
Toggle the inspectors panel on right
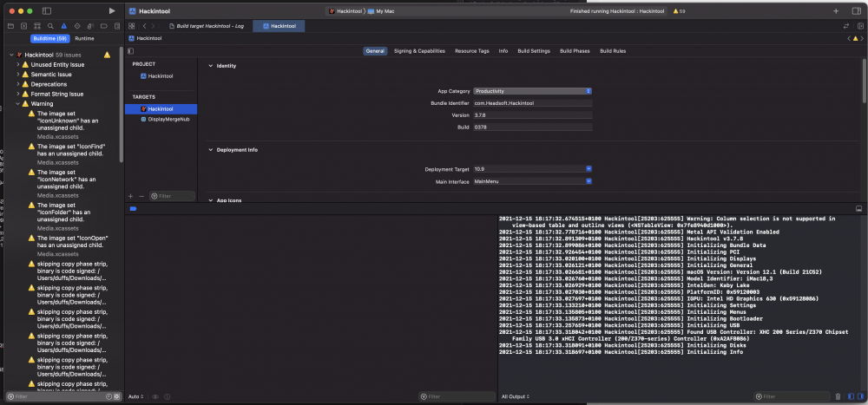pos(857,11)
